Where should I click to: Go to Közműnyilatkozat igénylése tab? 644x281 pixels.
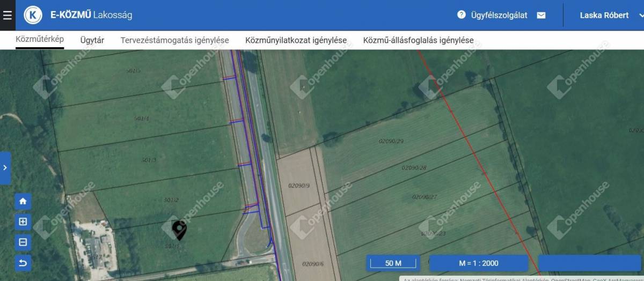(x=296, y=40)
